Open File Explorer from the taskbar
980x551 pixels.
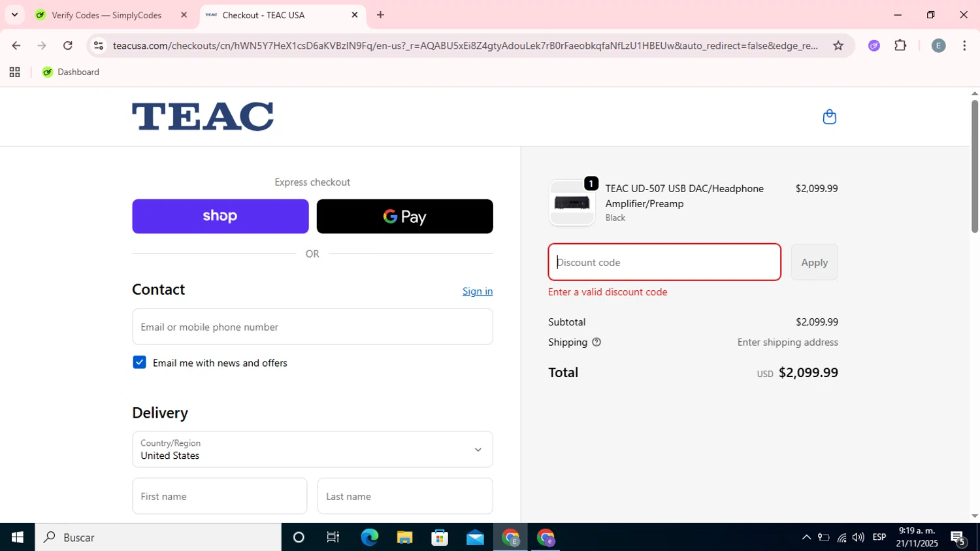coord(404,537)
